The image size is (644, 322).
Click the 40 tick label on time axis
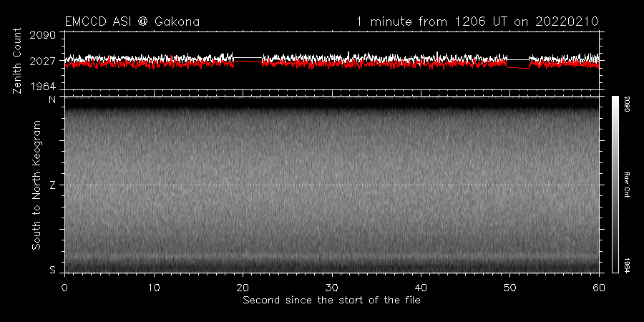[x=421, y=288]
